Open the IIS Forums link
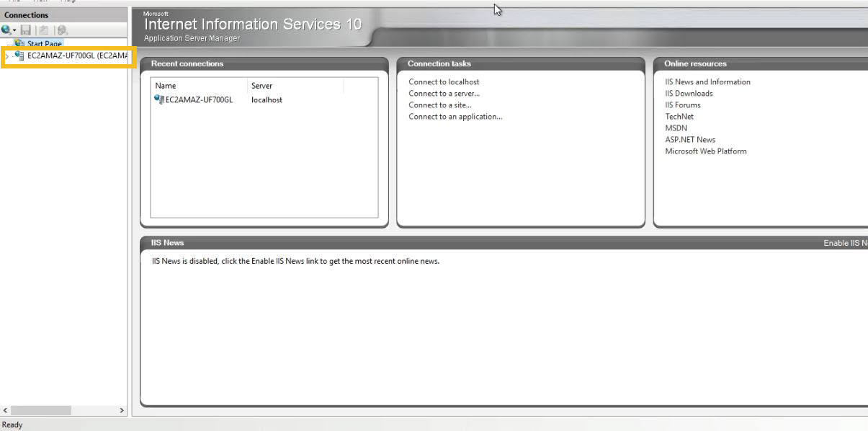 pyautogui.click(x=683, y=105)
